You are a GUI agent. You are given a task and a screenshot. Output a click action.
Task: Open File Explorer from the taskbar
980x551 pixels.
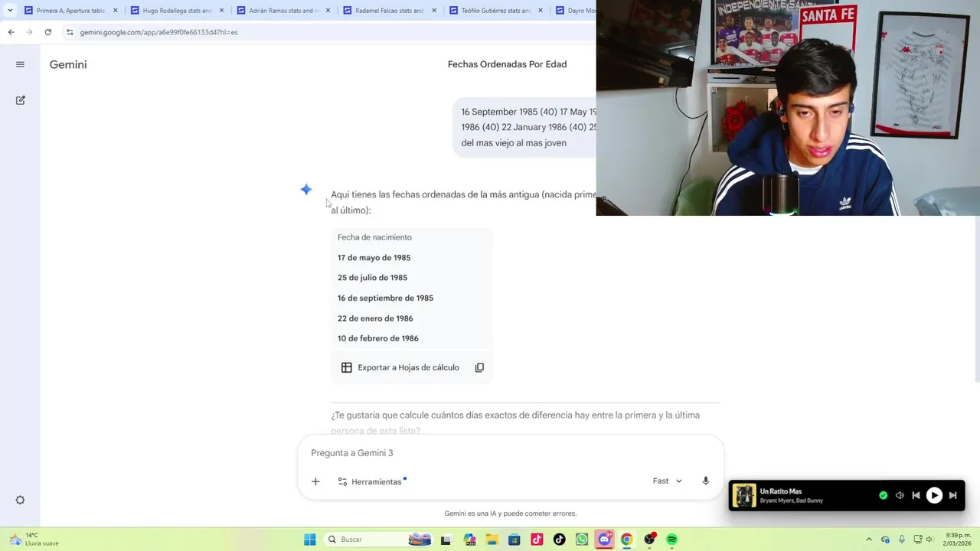(x=492, y=540)
